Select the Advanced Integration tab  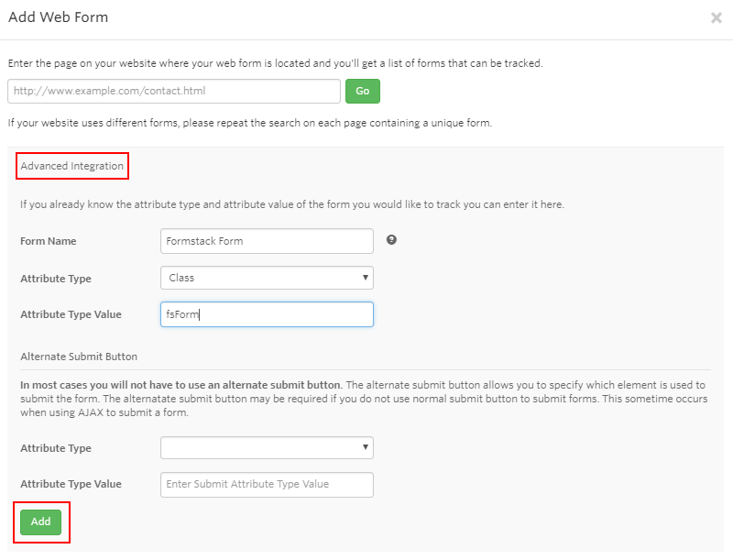(71, 166)
